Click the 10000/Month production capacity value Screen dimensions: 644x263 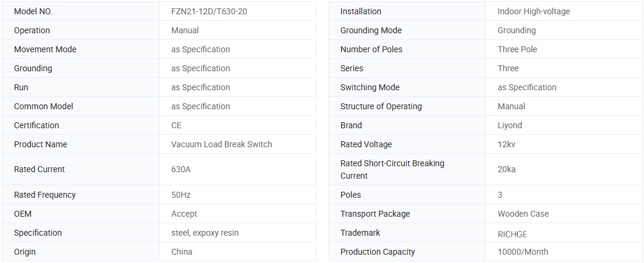click(x=523, y=252)
